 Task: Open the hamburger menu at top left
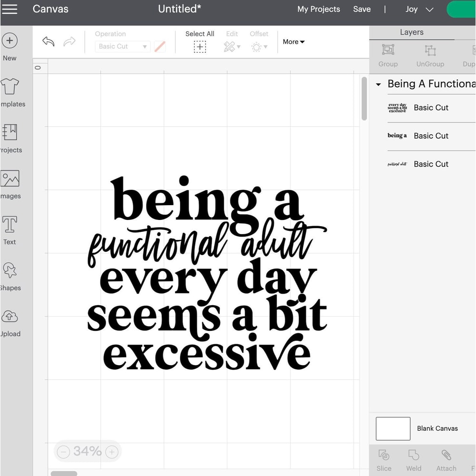click(10, 9)
